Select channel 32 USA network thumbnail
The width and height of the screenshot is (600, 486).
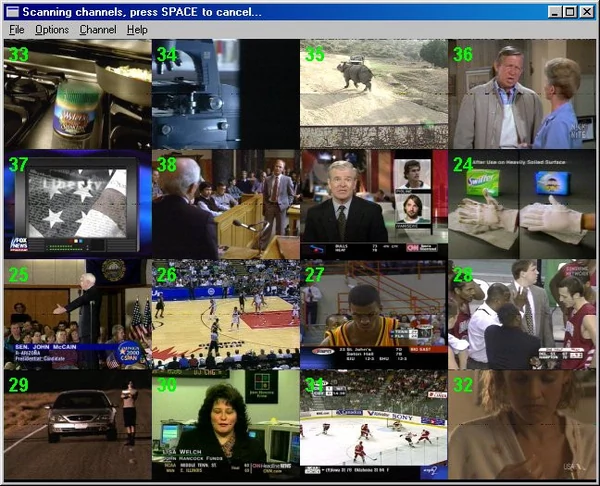(522, 425)
